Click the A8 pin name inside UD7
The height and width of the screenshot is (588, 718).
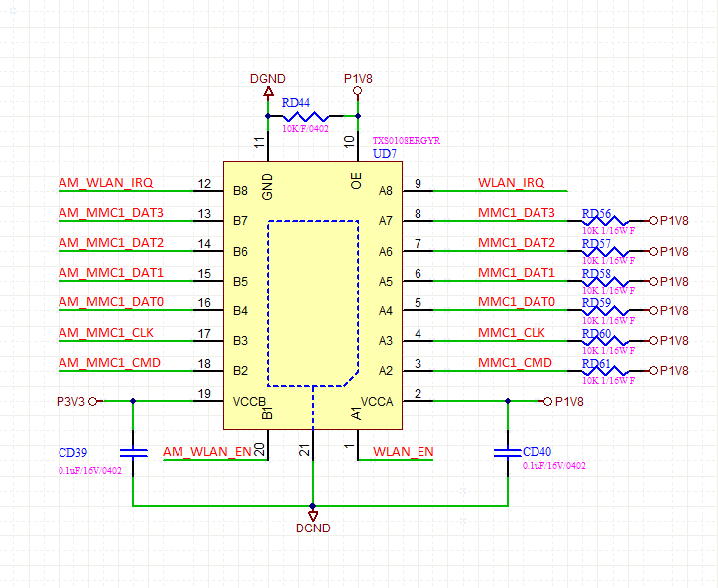386,191
